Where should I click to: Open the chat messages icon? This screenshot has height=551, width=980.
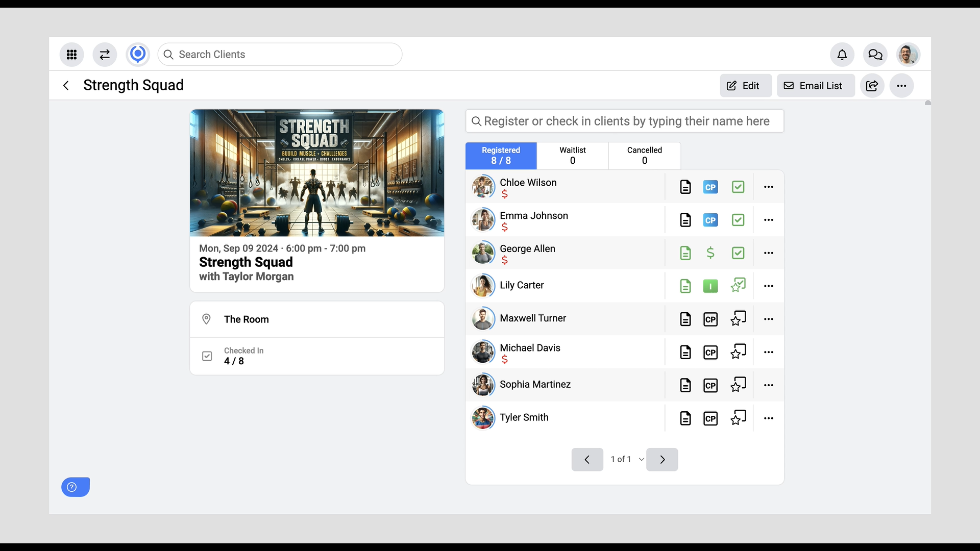click(x=875, y=55)
